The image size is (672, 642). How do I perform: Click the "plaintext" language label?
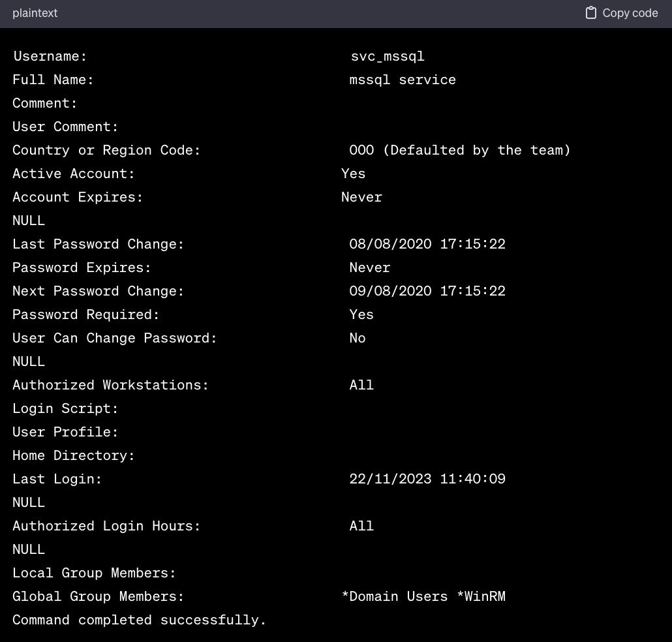click(35, 13)
